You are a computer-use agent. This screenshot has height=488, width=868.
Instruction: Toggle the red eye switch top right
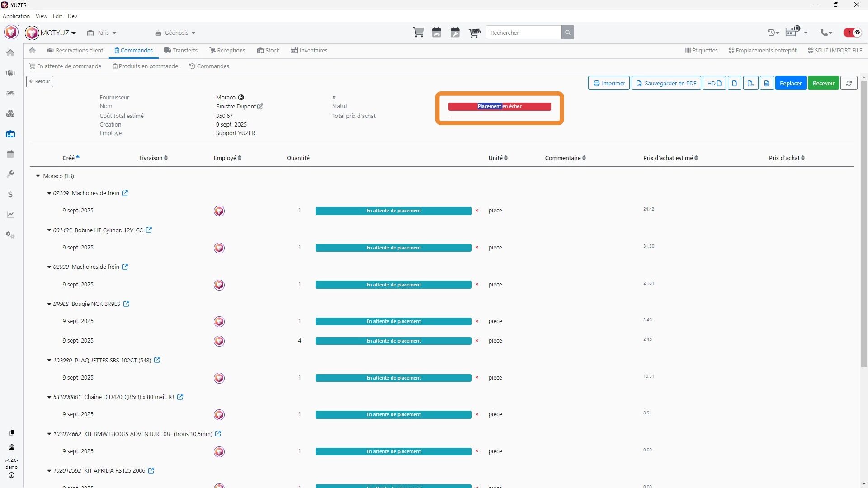coord(853,33)
